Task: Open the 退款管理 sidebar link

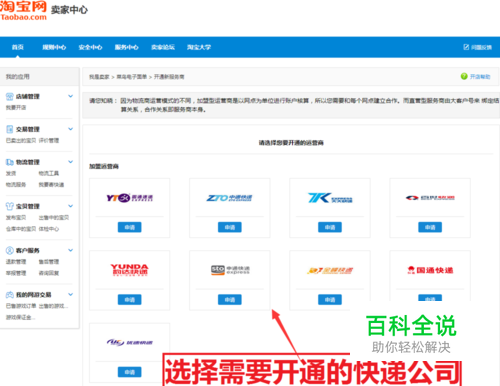Action: point(16,262)
